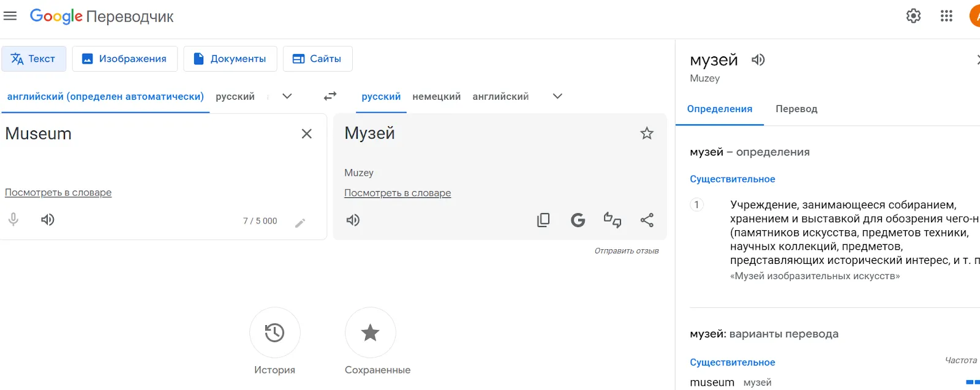Click the microphone voice input icon

[x=13, y=220]
